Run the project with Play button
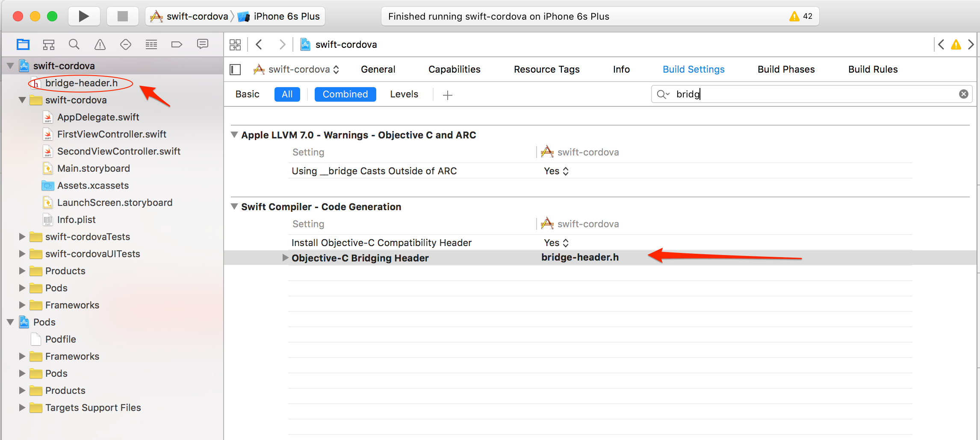 (84, 16)
